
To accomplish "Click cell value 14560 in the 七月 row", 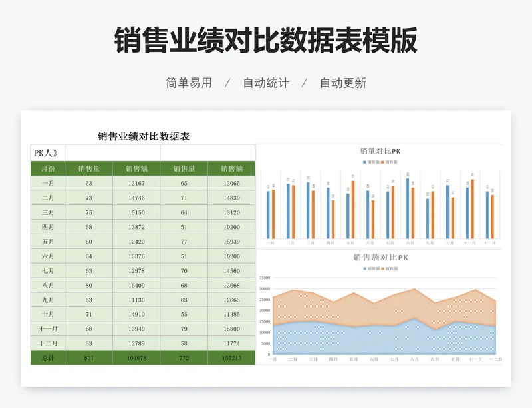I will [231, 271].
